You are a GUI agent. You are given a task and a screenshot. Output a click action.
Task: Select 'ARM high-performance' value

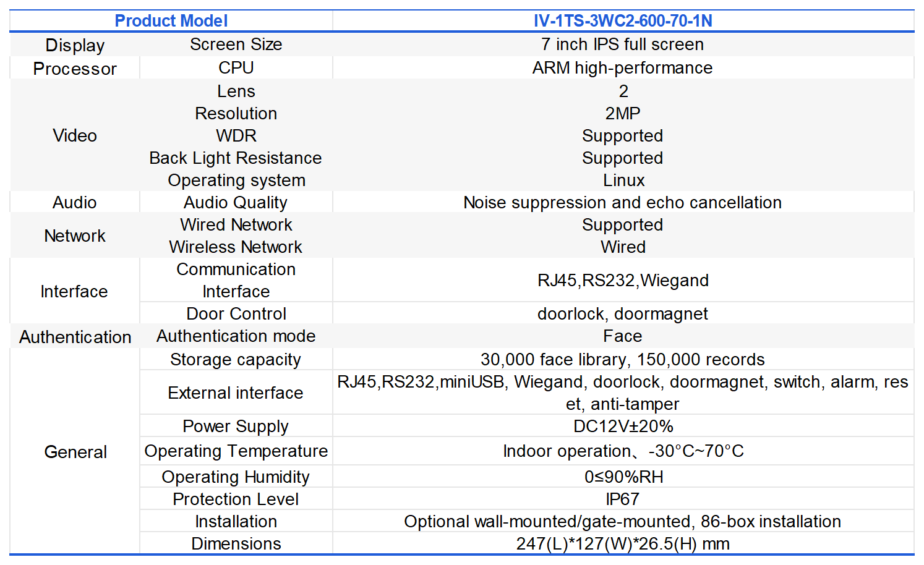623,68
